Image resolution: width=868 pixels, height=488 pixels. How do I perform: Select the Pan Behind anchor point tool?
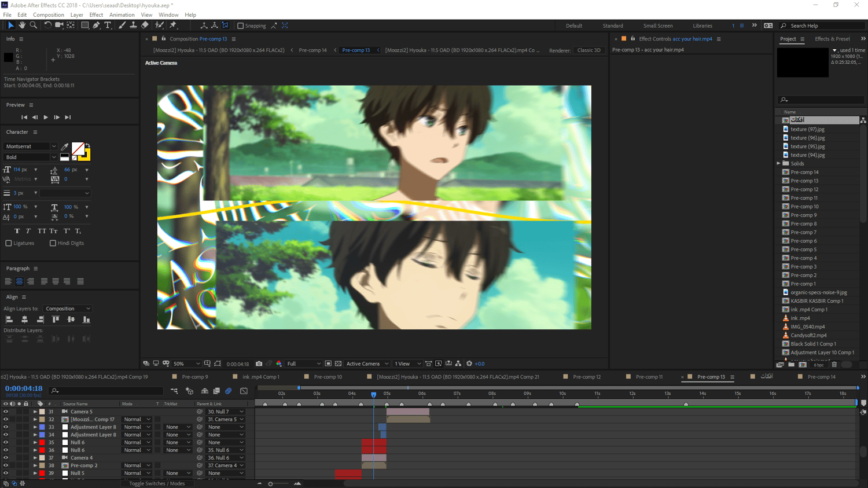(71, 25)
